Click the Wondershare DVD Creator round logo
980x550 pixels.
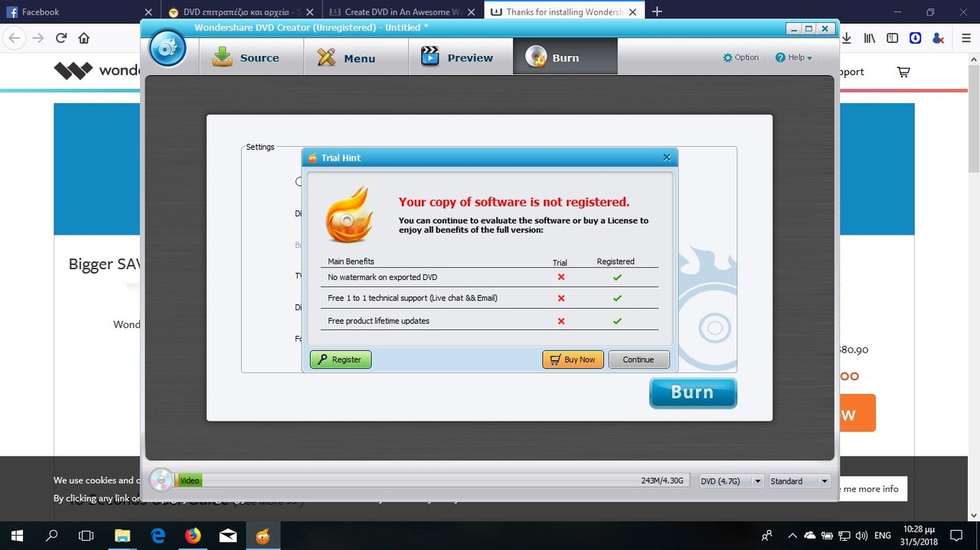pyautogui.click(x=167, y=50)
